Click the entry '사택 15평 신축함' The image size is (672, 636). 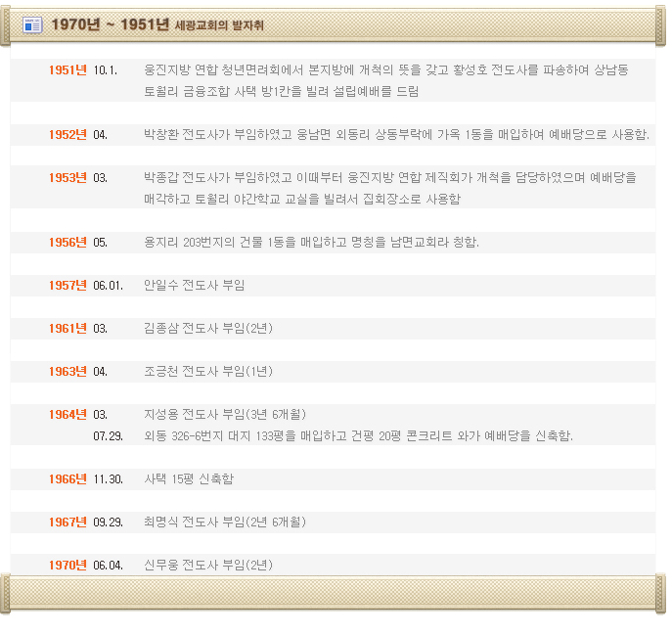tap(189, 478)
